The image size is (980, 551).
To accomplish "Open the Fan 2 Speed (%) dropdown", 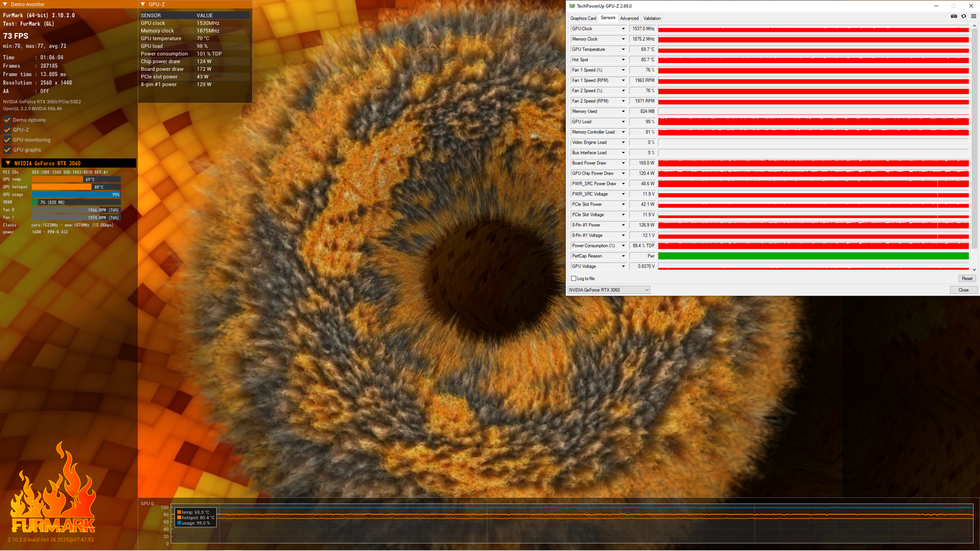I will (623, 91).
